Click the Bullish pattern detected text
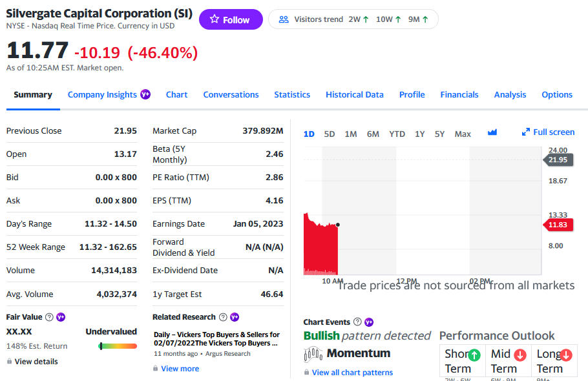This screenshot has height=381, width=588. (x=367, y=336)
